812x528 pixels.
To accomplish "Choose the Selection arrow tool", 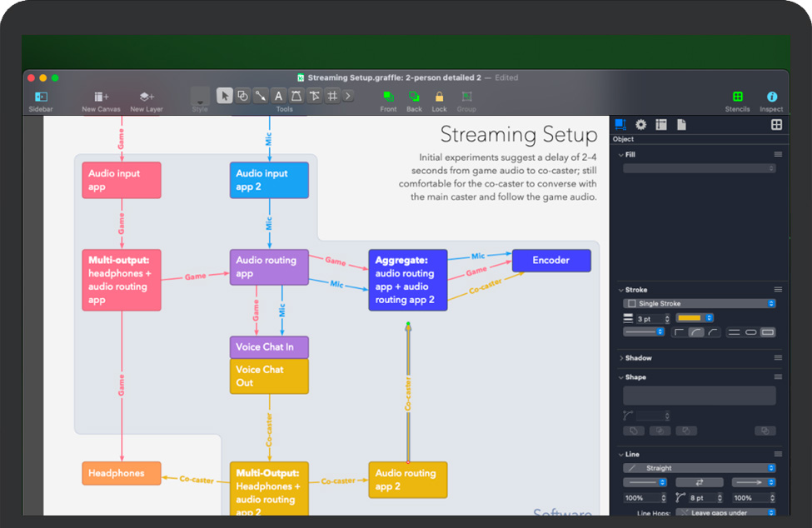I will click(x=224, y=96).
